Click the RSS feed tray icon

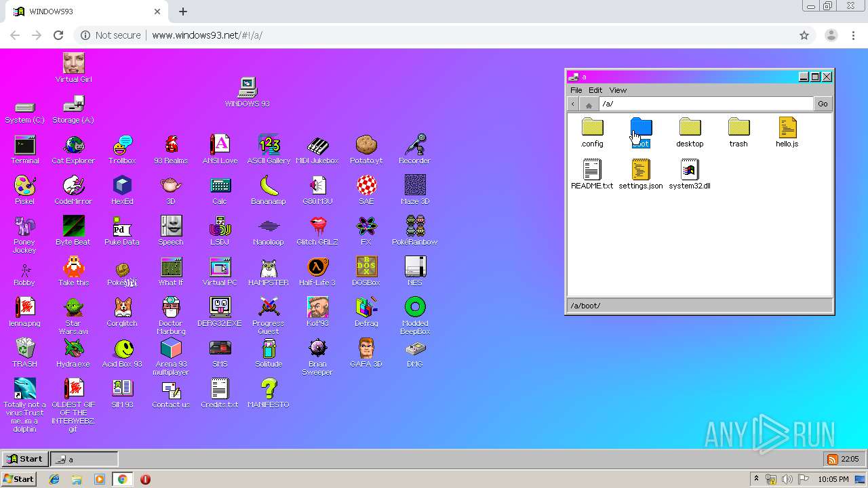832,459
